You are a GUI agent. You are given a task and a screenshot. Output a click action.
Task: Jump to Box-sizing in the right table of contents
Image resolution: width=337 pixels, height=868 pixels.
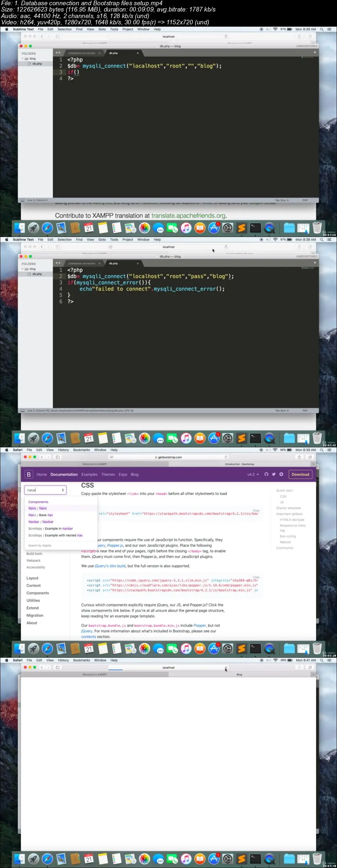click(288, 537)
